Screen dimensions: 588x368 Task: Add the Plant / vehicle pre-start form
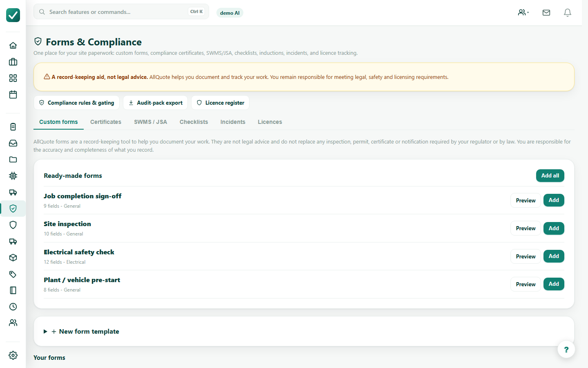pyautogui.click(x=554, y=284)
